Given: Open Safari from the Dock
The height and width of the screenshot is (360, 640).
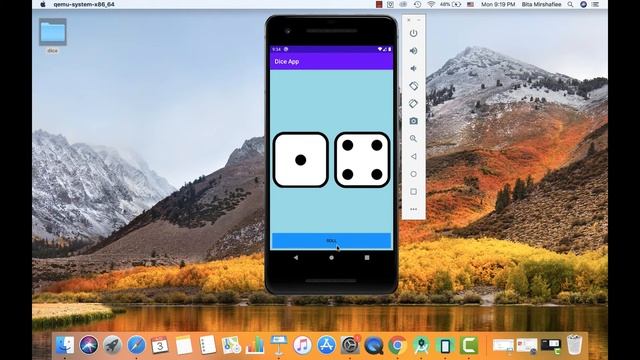Looking at the screenshot, I should 136,345.
